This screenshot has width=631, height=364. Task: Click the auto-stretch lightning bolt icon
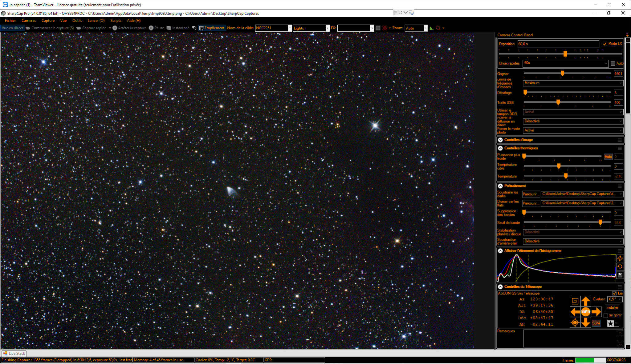[620, 258]
